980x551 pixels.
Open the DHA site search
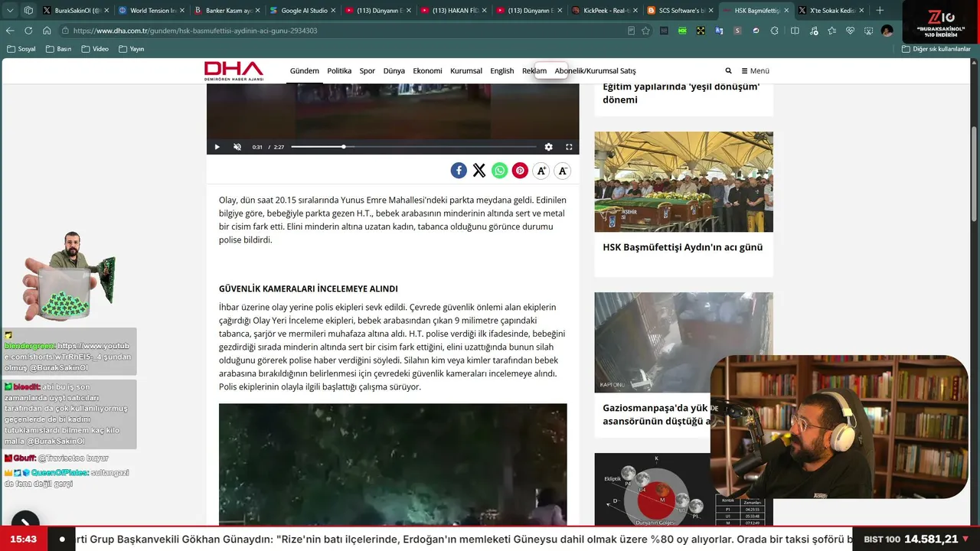728,71
